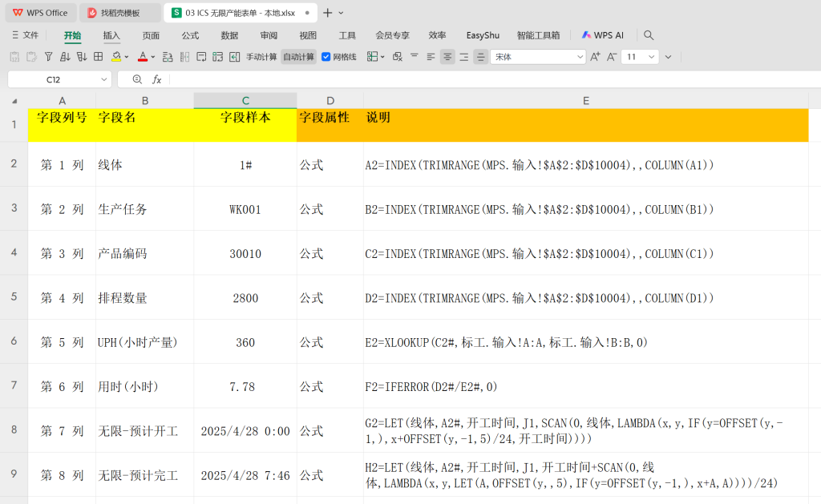Sort ascending with the A-Z icon
The height and width of the screenshot is (504, 821).
[65, 57]
